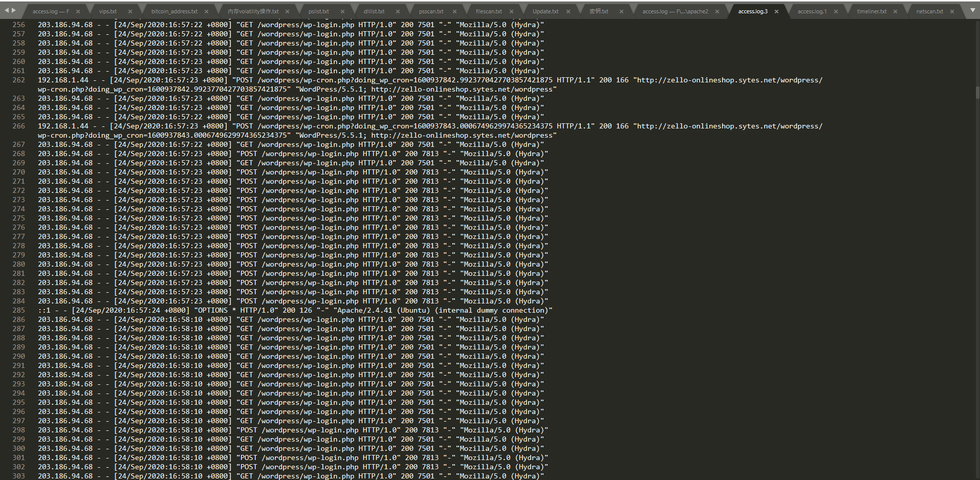Image resolution: width=980 pixels, height=480 pixels.
Task: Close the 密钥.txt tab
Action: (621, 11)
